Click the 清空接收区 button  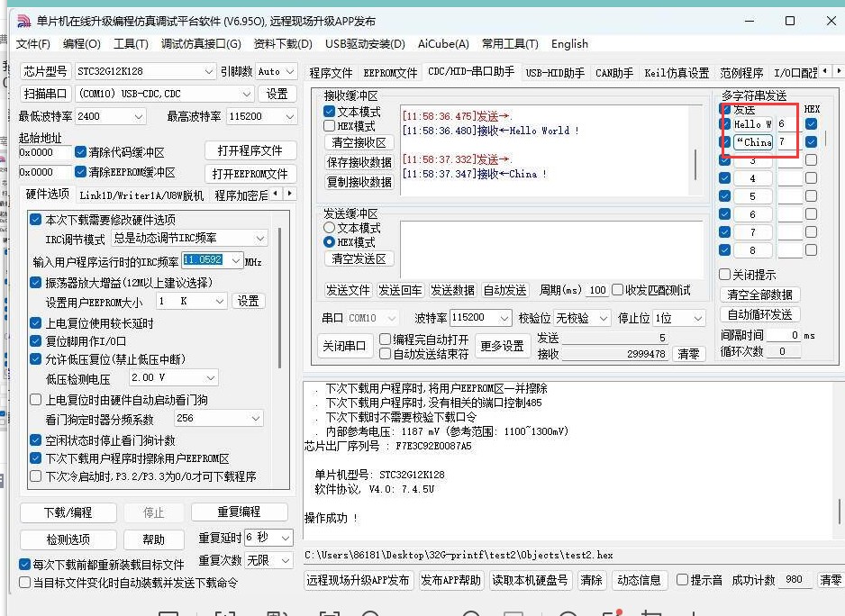tap(359, 143)
